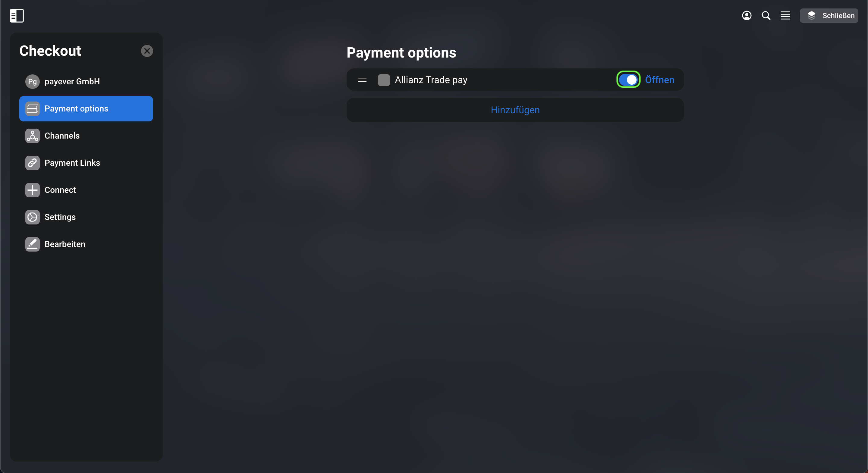Click the Settings sidebar icon
The height and width of the screenshot is (473, 868).
pos(32,217)
